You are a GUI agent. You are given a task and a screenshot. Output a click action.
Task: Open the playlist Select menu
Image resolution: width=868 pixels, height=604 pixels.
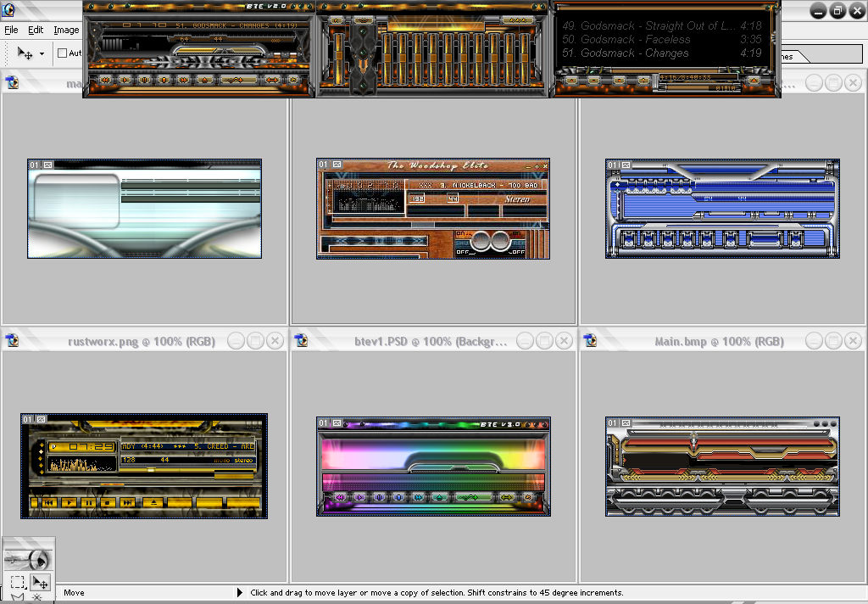619,81
